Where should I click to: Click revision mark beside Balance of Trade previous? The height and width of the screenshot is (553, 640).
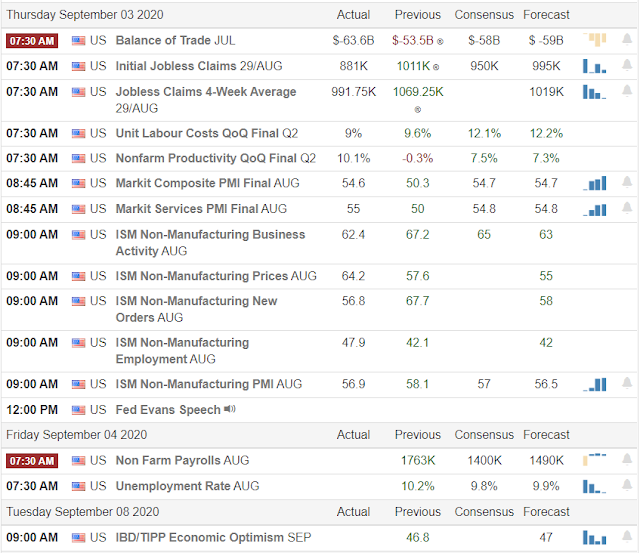[440, 42]
